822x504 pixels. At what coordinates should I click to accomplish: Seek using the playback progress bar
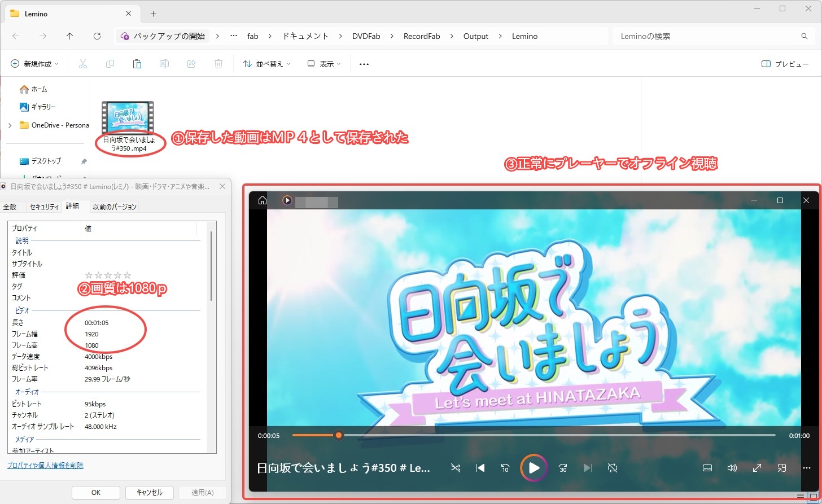pos(534,435)
